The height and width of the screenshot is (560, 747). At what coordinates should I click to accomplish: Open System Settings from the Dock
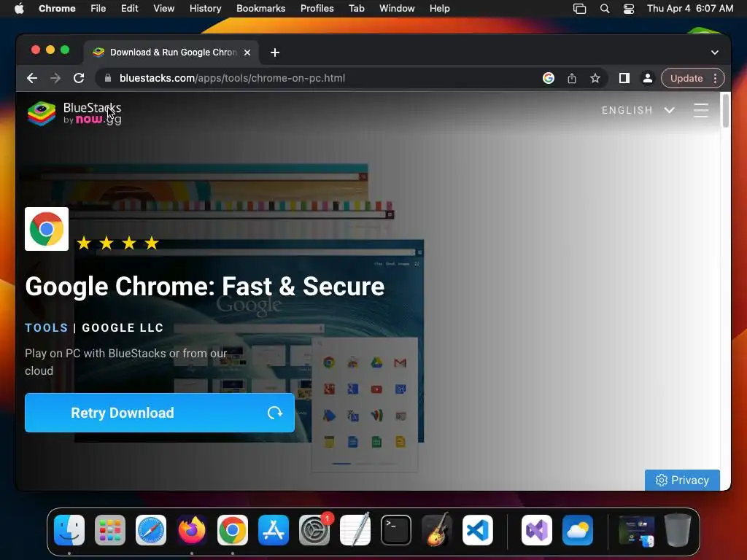coord(314,530)
